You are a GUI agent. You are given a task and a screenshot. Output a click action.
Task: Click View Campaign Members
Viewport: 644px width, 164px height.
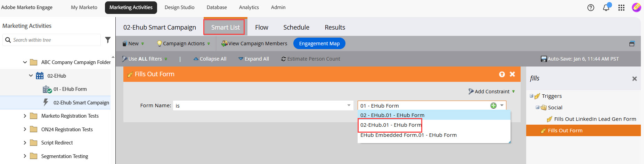point(254,44)
